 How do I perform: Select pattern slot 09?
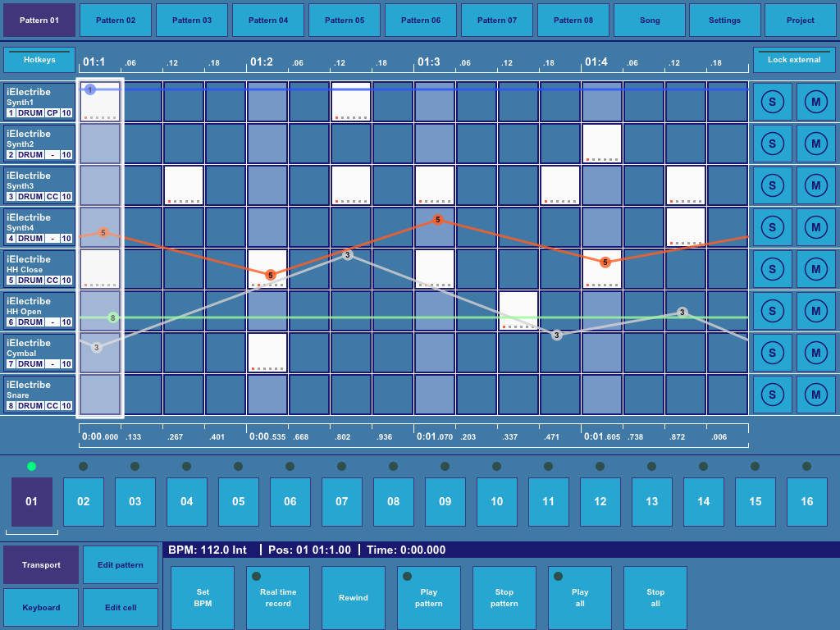pyautogui.click(x=445, y=501)
